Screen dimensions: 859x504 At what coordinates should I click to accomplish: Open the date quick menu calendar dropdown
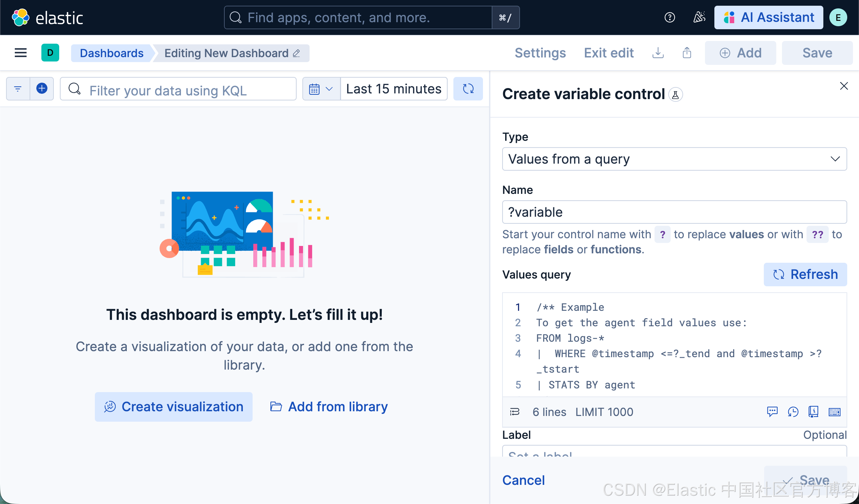321,89
